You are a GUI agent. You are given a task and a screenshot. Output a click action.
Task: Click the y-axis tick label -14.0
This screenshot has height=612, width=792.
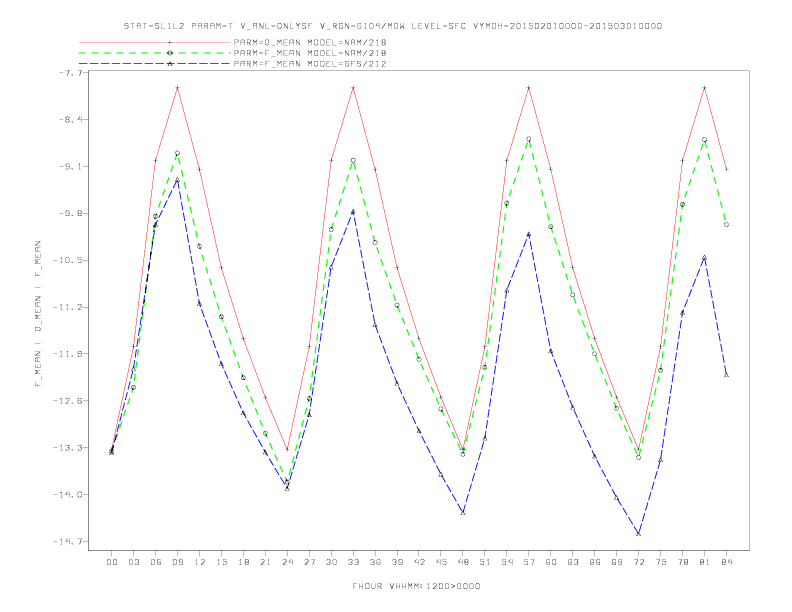[x=67, y=495]
